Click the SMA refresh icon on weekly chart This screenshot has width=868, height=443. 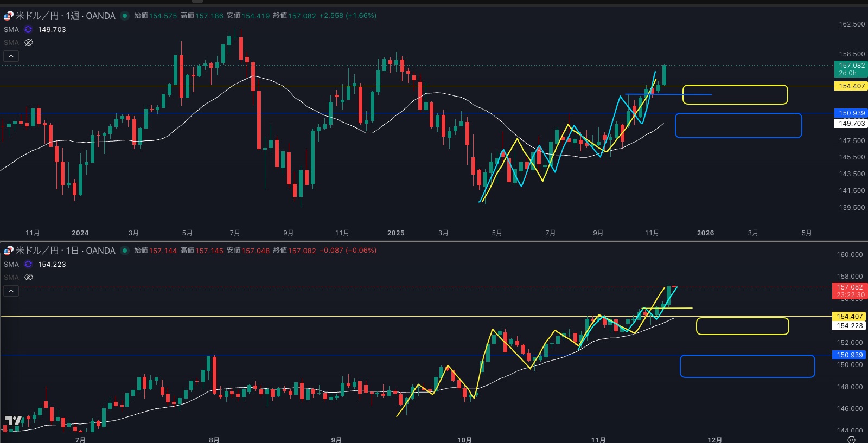[x=28, y=30]
